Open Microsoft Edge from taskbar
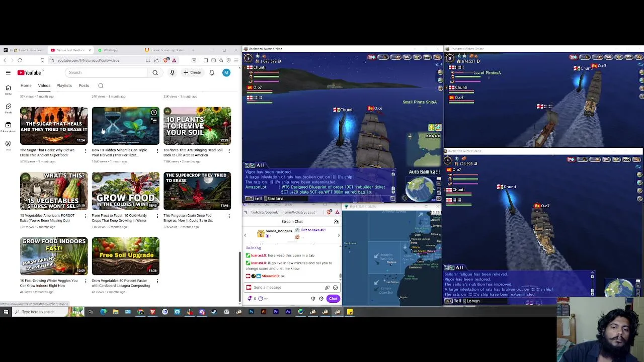644x362 pixels. click(103, 312)
